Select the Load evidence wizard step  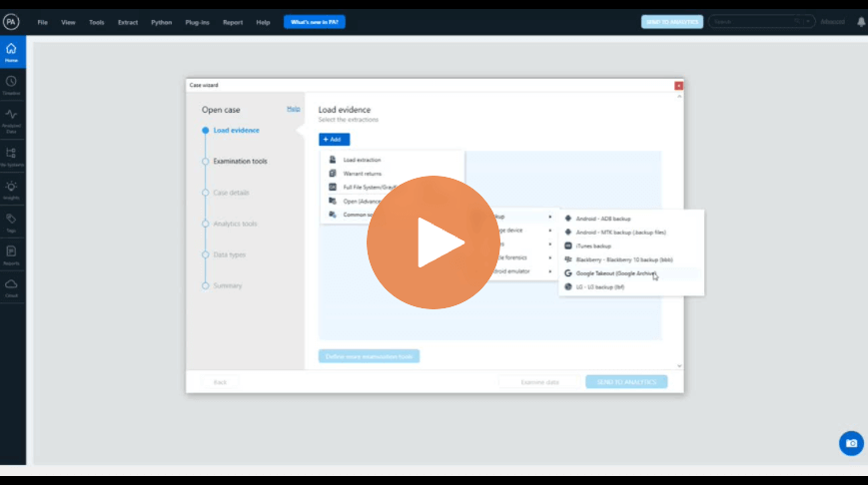(x=236, y=130)
